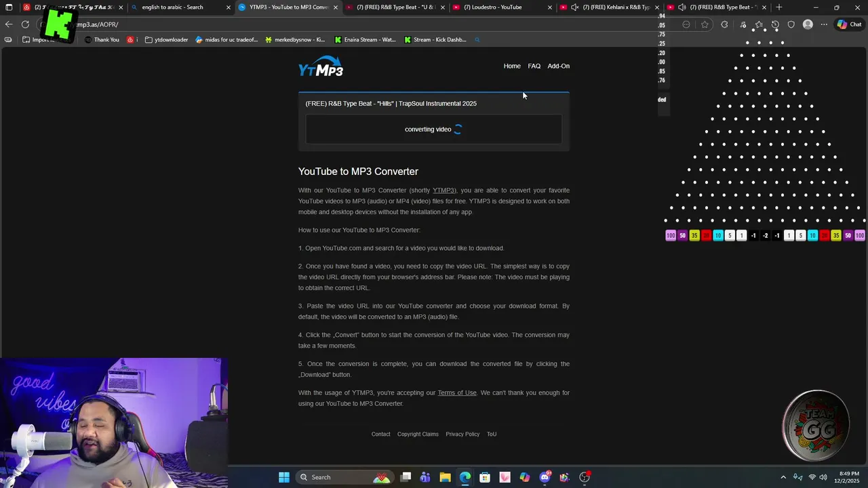This screenshot has height=488, width=868.
Task: Open the FAQ menu item
Action: (534, 66)
